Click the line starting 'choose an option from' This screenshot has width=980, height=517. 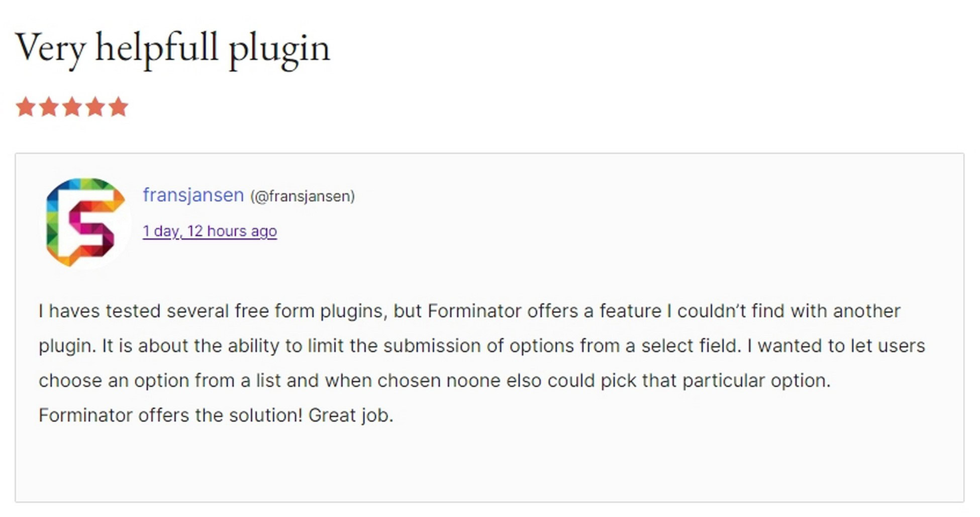click(435, 380)
